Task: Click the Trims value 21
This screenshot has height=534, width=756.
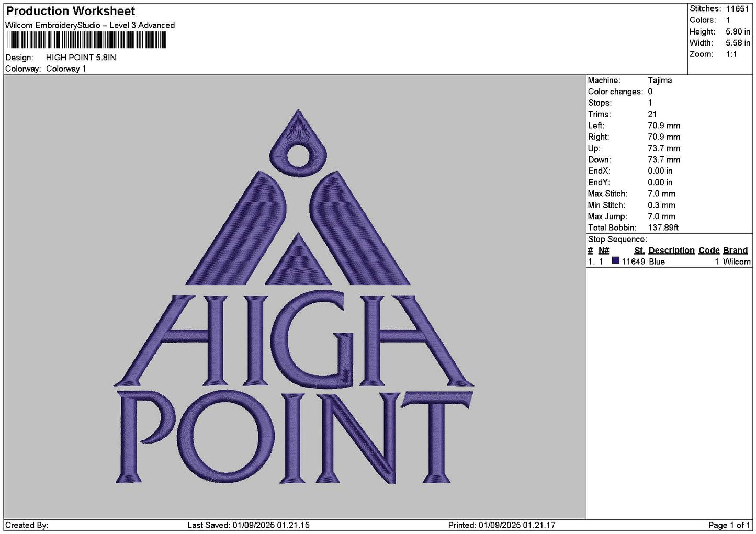Action: coord(652,115)
